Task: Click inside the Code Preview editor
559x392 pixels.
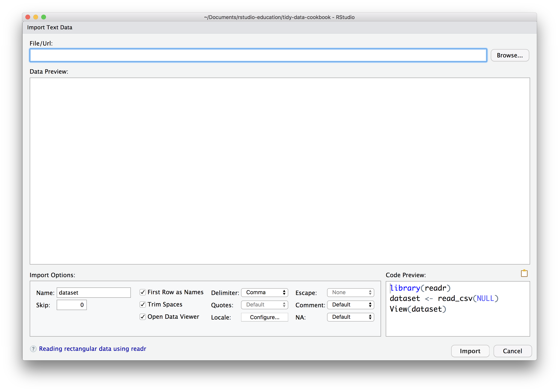Action: (x=458, y=309)
